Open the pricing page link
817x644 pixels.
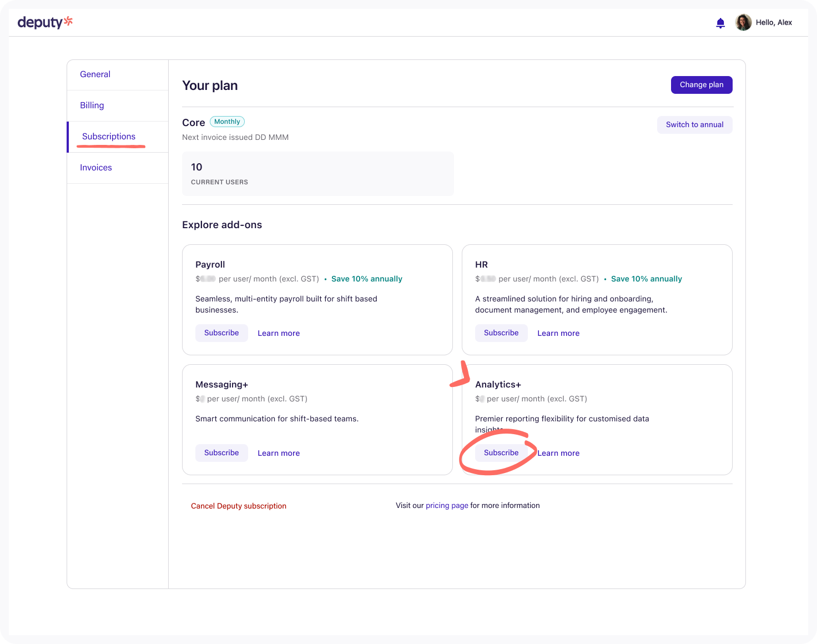click(x=447, y=506)
